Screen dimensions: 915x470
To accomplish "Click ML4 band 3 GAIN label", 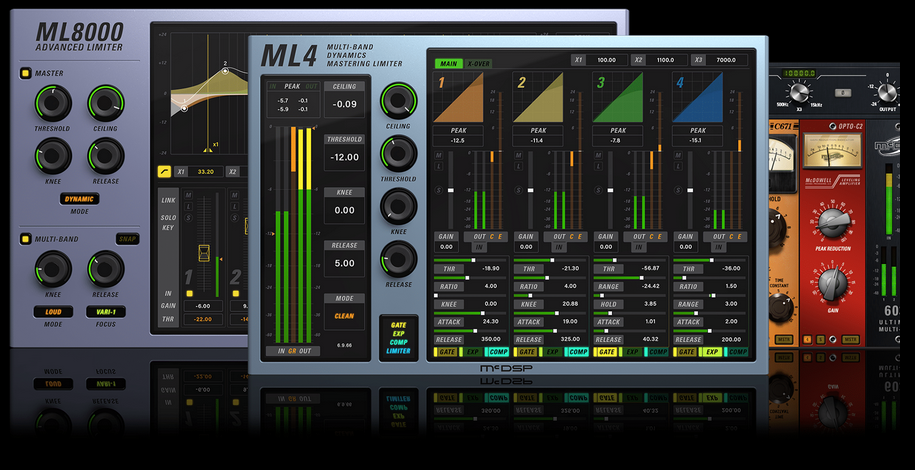I will tap(605, 236).
